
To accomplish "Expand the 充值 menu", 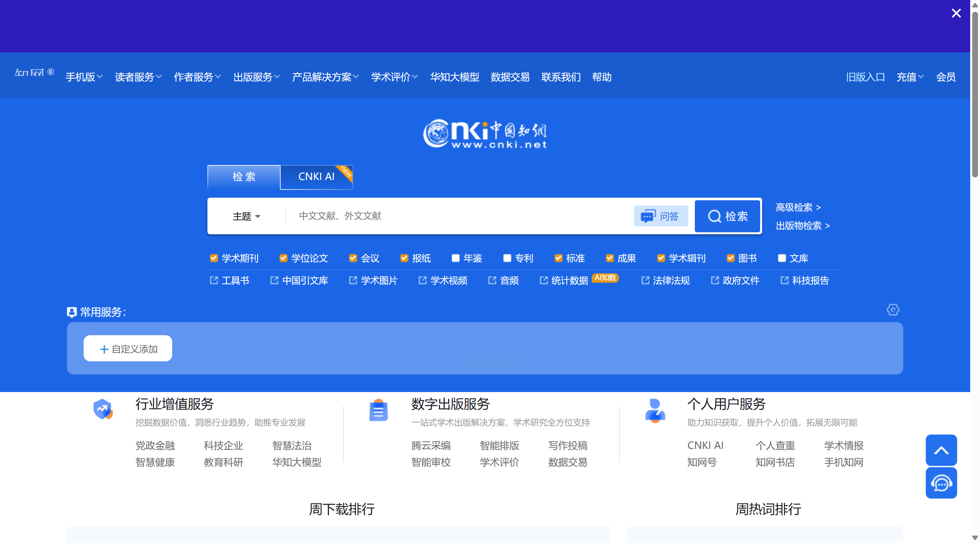I will pos(910,77).
